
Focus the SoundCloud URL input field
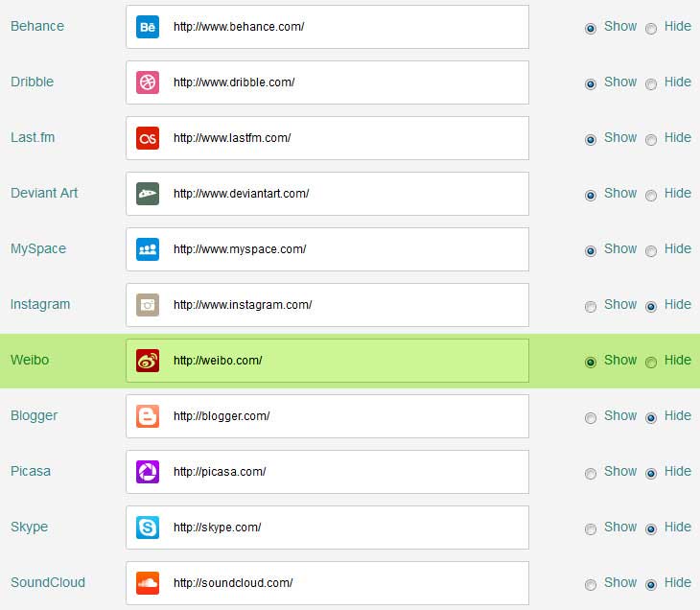pyautogui.click(x=327, y=583)
